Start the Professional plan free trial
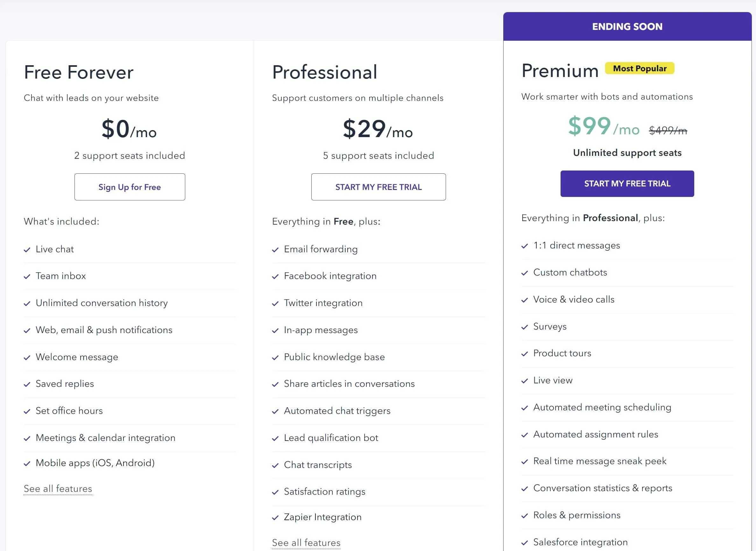The image size is (756, 551). pyautogui.click(x=378, y=187)
